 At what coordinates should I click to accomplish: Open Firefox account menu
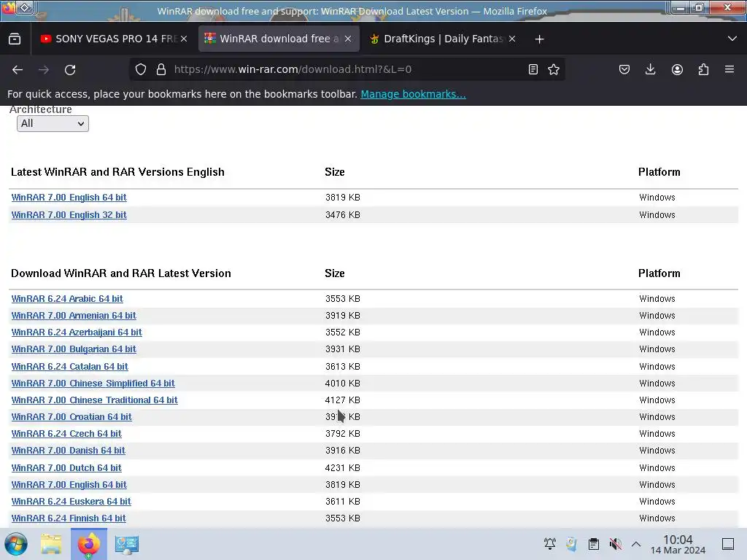click(x=677, y=69)
